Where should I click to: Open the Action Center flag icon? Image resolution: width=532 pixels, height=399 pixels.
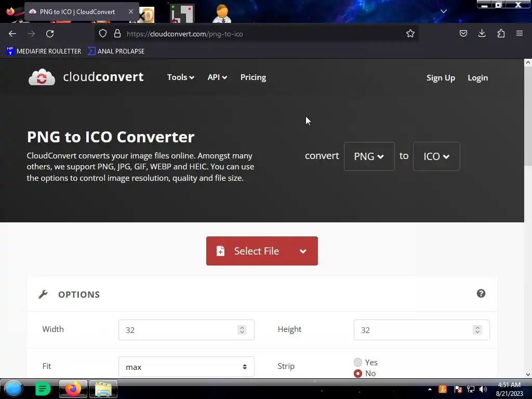click(x=458, y=389)
